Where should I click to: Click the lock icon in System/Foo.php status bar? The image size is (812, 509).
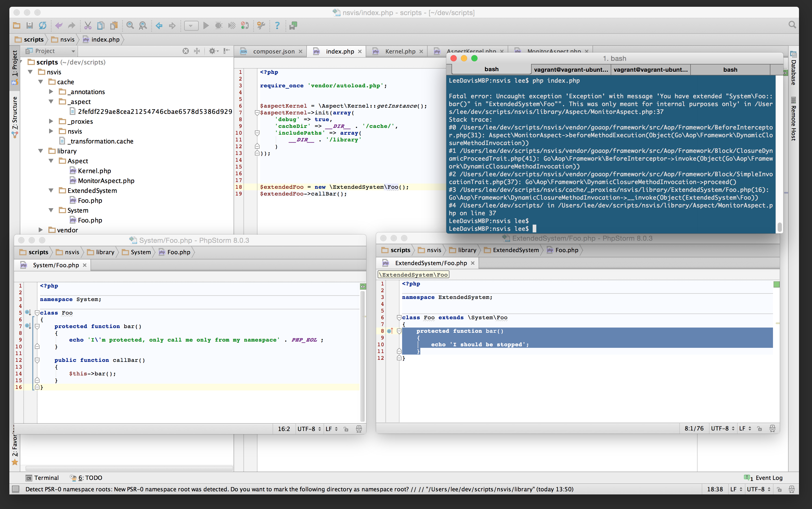point(346,429)
